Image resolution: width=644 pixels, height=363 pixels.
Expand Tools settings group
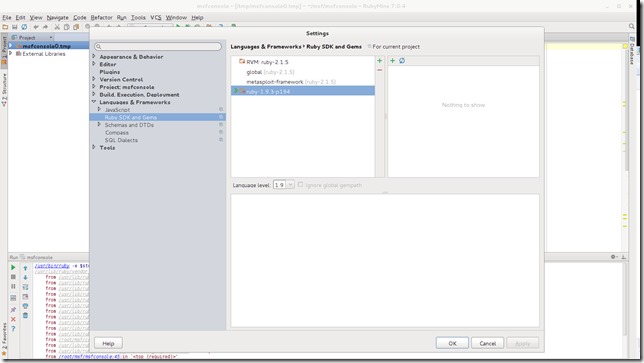(94, 147)
